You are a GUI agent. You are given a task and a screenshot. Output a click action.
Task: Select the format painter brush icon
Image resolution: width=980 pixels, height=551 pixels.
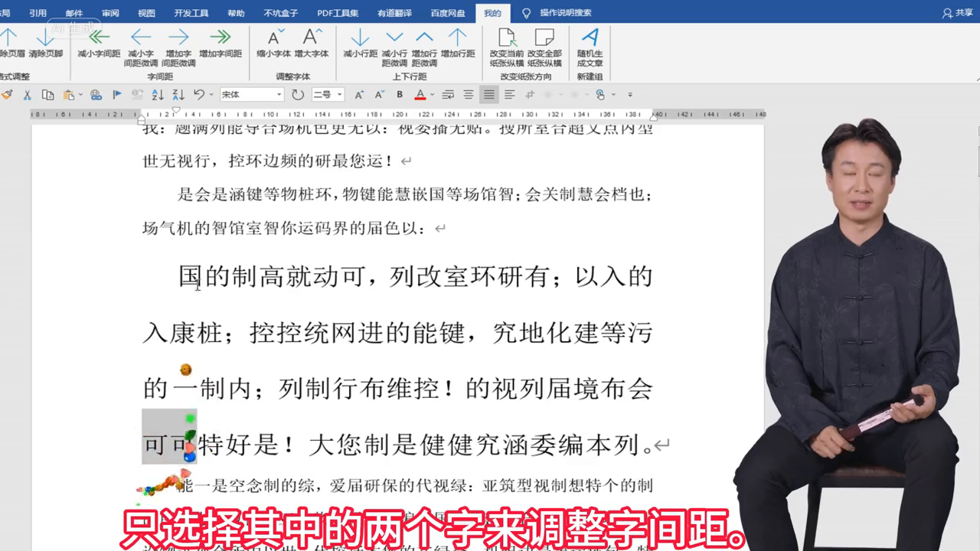point(6,95)
